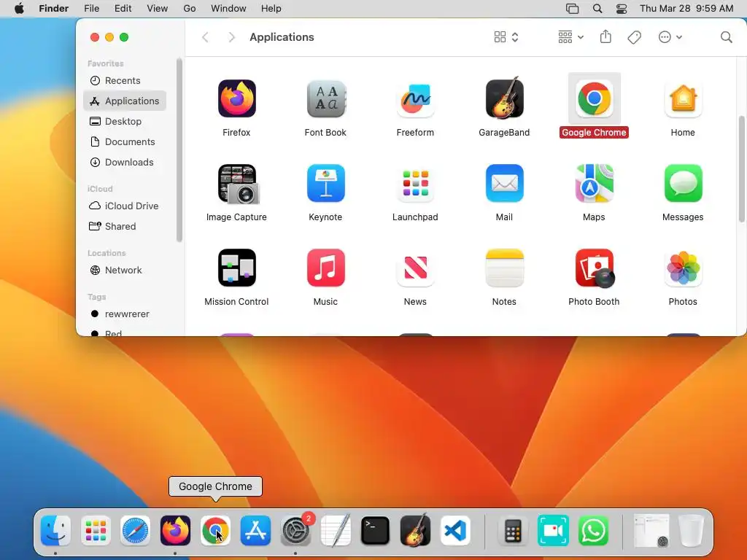Open Visual Studio Code from the Dock

click(x=455, y=531)
